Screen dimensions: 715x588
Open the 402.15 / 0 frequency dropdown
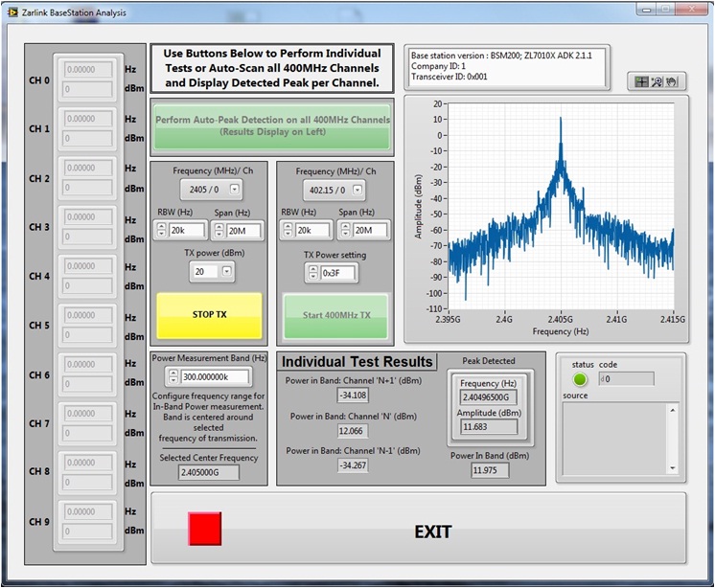click(x=357, y=190)
